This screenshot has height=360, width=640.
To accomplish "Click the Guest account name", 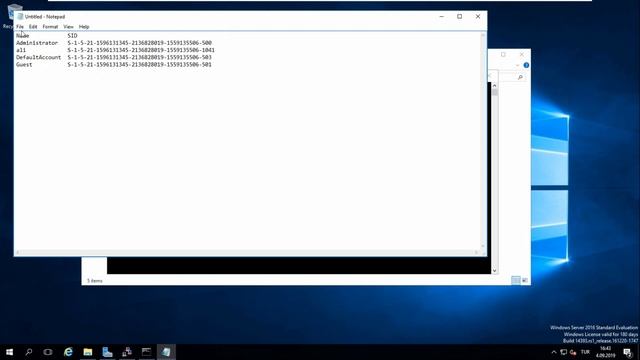I will click(x=24, y=64).
